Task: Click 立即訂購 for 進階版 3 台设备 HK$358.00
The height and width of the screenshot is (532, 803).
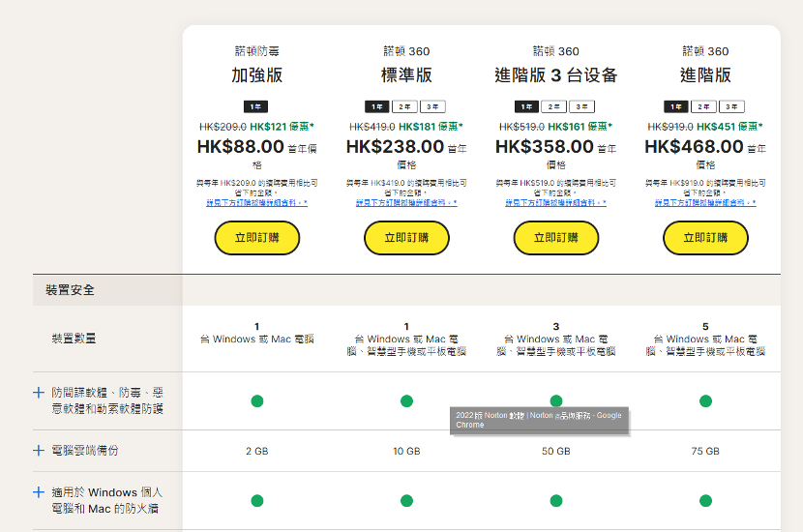Action: tap(556, 238)
